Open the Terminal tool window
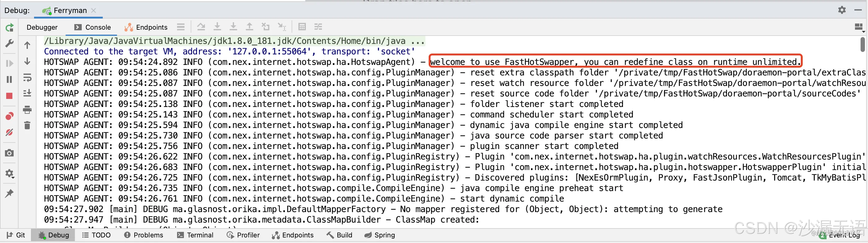Viewport: 868px width, 243px height. tap(195, 235)
